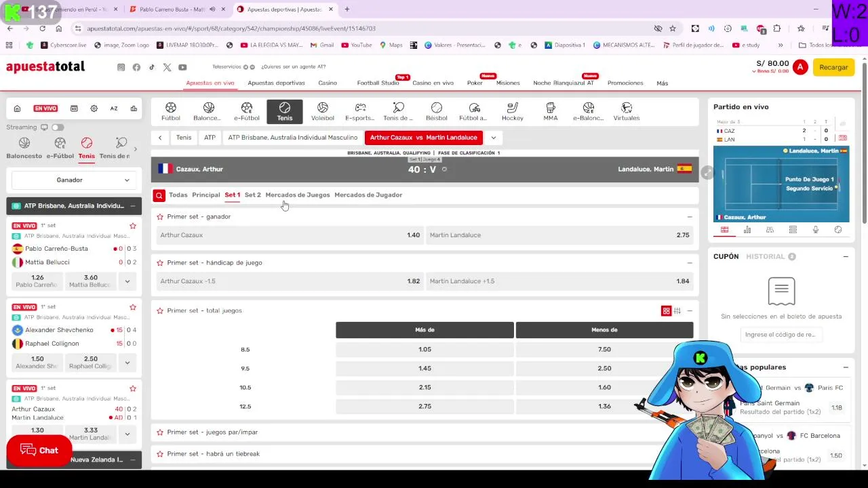Open the E-sports category icon
The width and height of the screenshot is (868, 488).
pos(360,112)
